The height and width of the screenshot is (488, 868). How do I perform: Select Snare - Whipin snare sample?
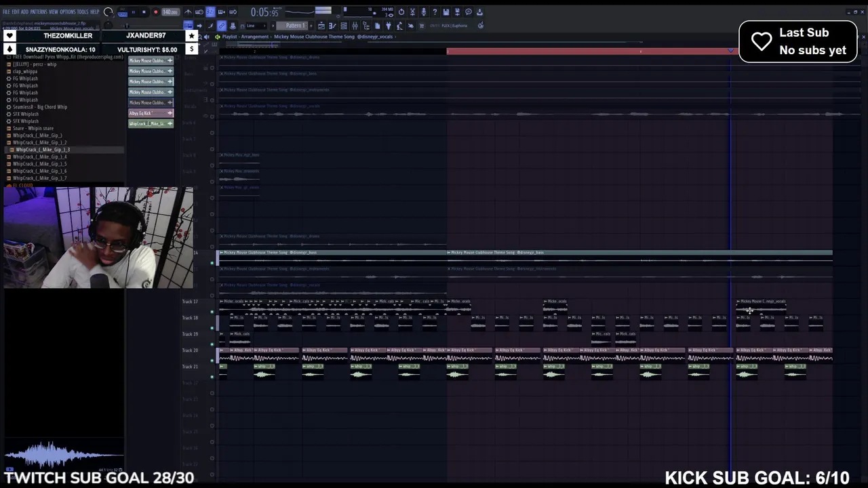33,128
